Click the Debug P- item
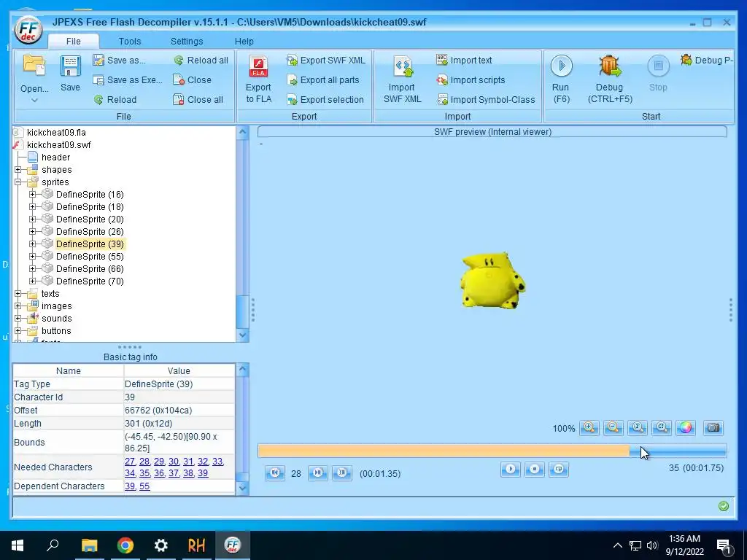The image size is (747, 560). click(x=707, y=60)
